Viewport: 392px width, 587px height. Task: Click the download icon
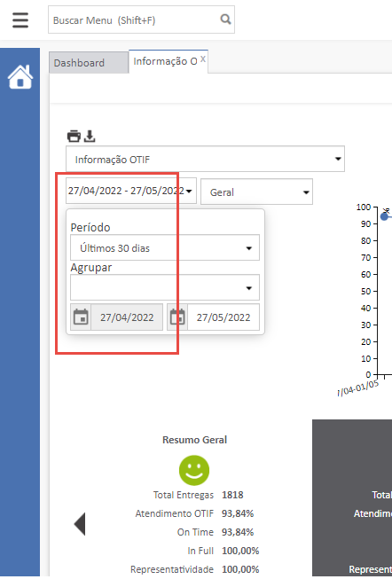coord(90,136)
